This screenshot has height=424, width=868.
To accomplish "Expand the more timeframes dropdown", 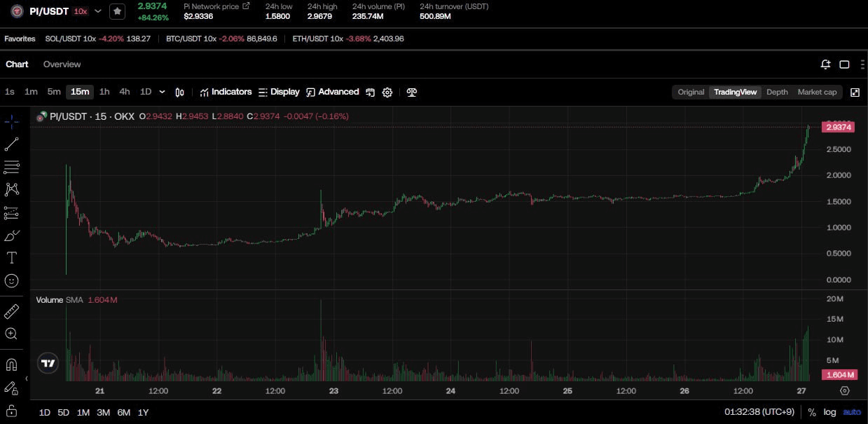I will (163, 92).
